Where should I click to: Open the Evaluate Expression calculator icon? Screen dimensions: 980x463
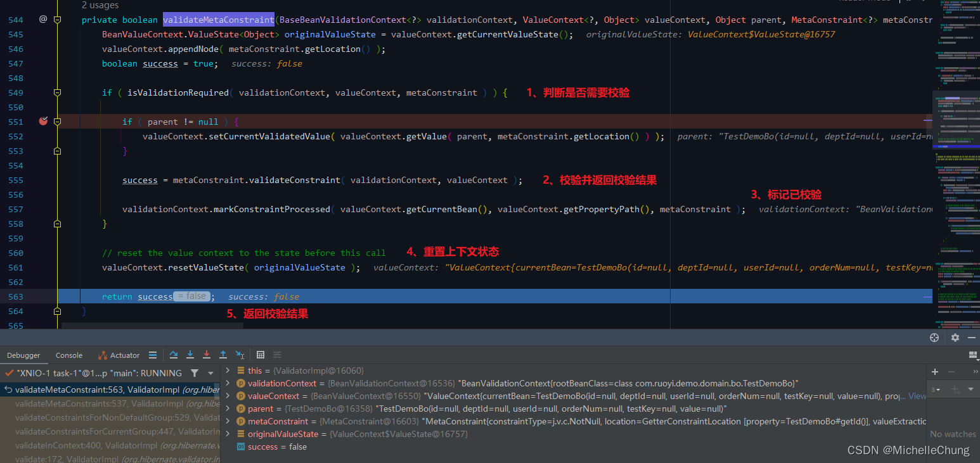tap(261, 355)
